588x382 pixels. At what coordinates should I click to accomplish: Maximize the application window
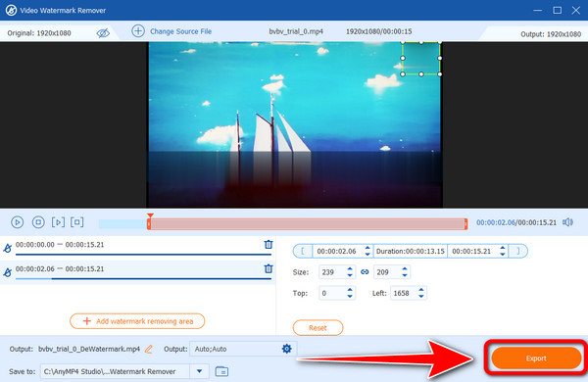click(558, 10)
